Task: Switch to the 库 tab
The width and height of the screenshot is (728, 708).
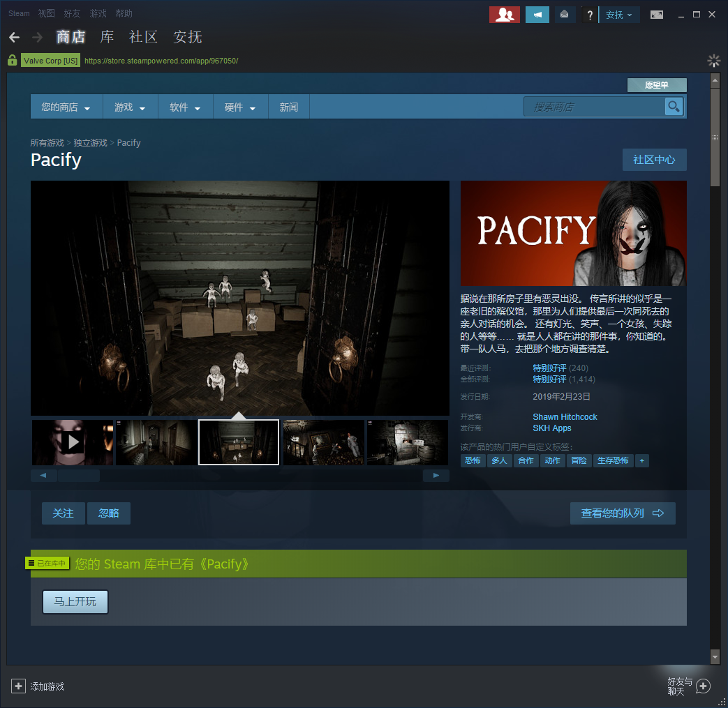Action: point(107,37)
